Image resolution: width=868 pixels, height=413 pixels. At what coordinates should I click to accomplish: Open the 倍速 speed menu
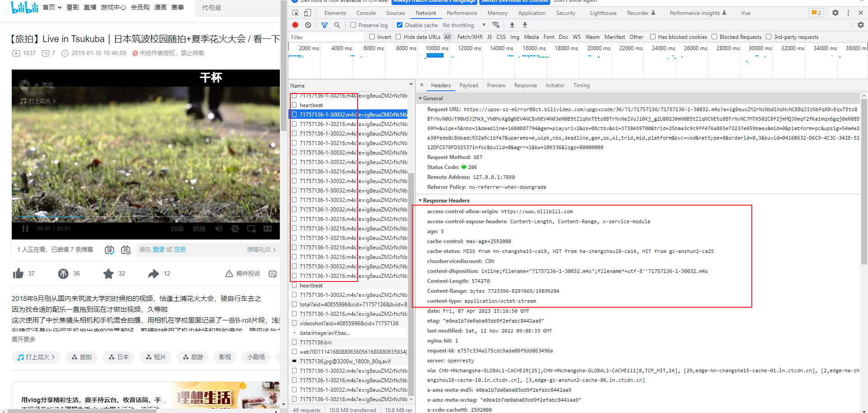(x=199, y=229)
